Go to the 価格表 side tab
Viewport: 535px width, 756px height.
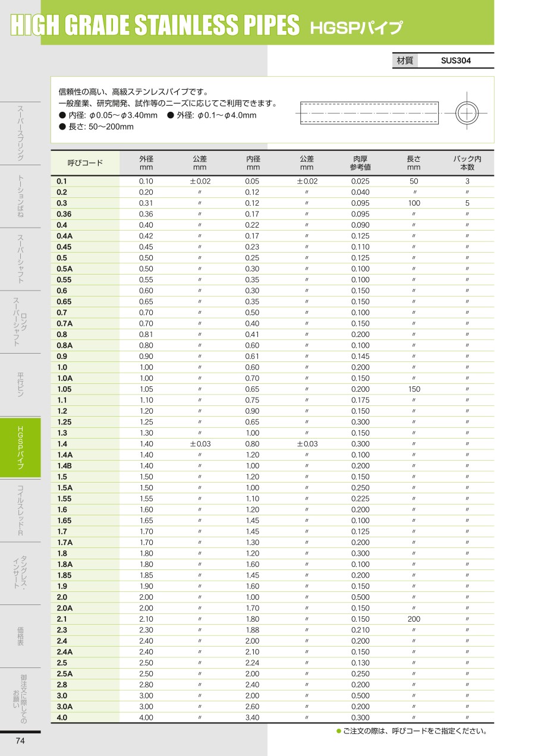coord(20,636)
